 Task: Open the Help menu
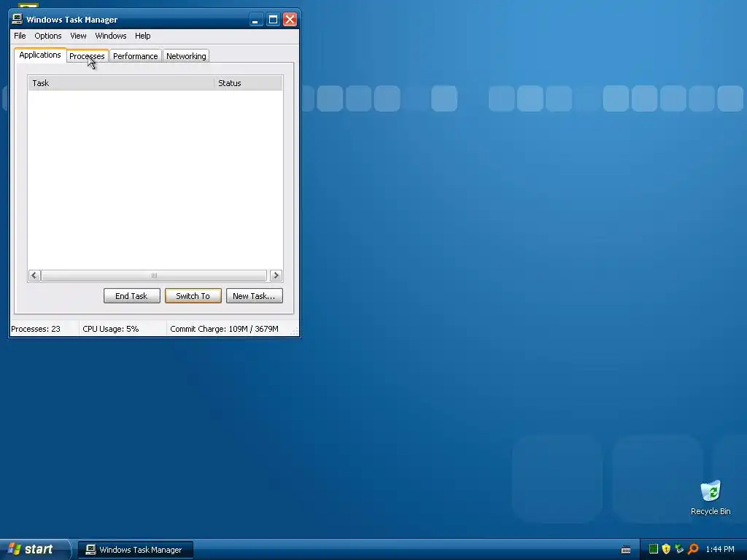click(x=142, y=36)
